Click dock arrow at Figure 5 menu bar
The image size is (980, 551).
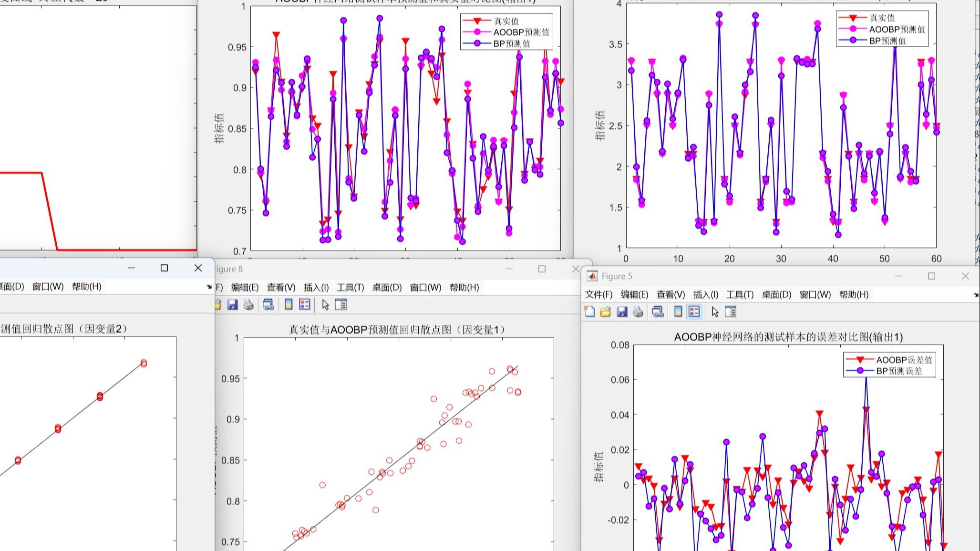(976, 295)
